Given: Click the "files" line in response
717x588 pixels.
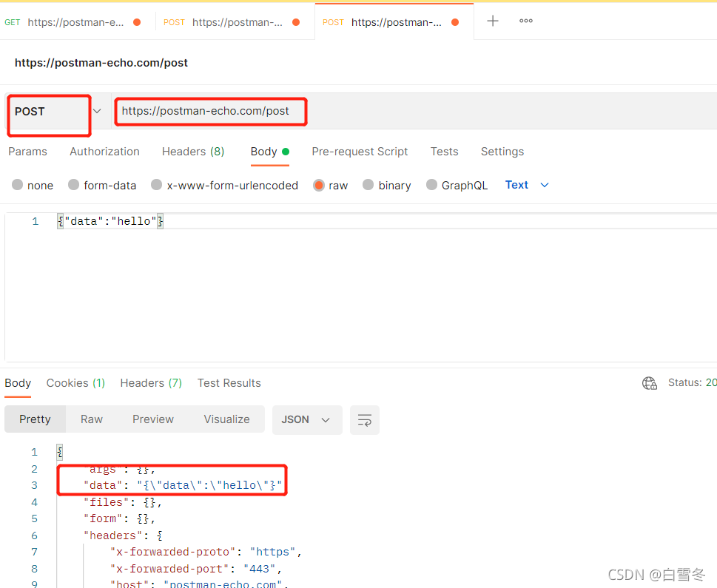Looking at the screenshot, I should (x=123, y=502).
